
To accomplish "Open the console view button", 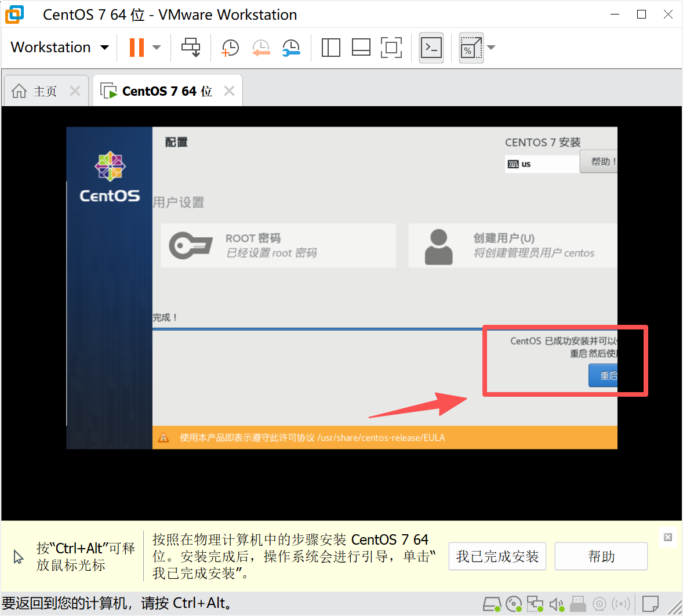I will [431, 48].
